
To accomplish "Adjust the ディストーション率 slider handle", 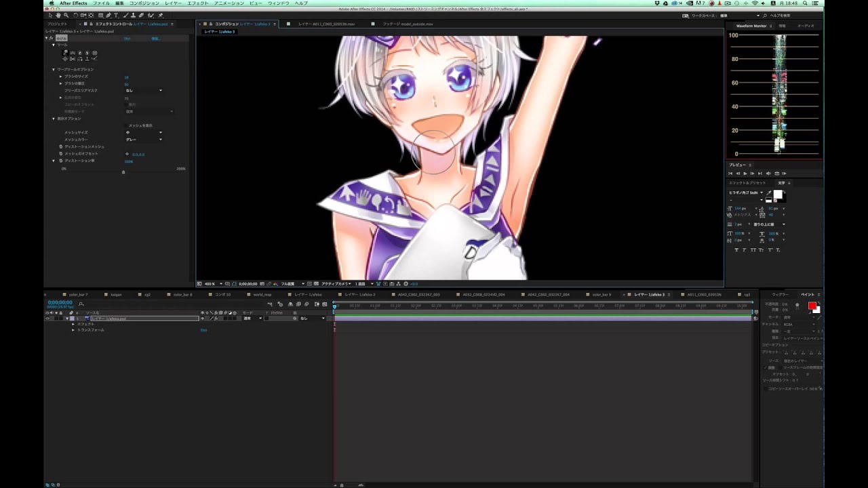I will [x=123, y=172].
